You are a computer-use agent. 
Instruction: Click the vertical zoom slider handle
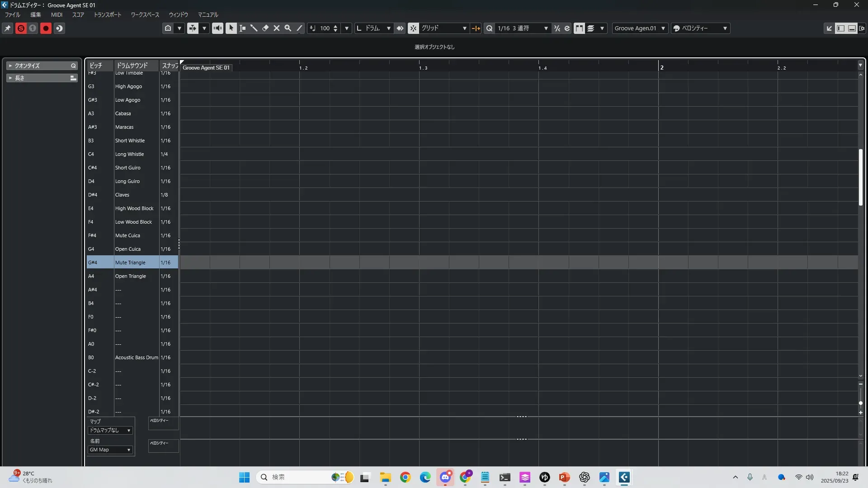click(860, 403)
